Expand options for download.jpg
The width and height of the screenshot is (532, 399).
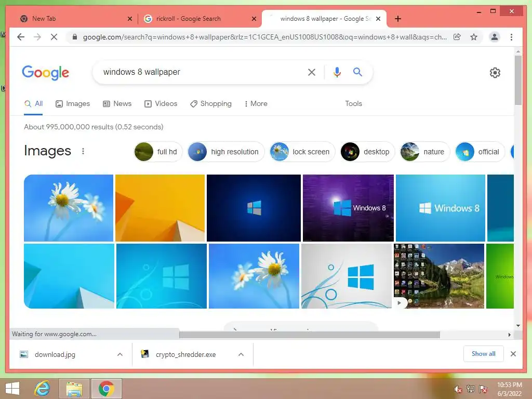coord(120,354)
